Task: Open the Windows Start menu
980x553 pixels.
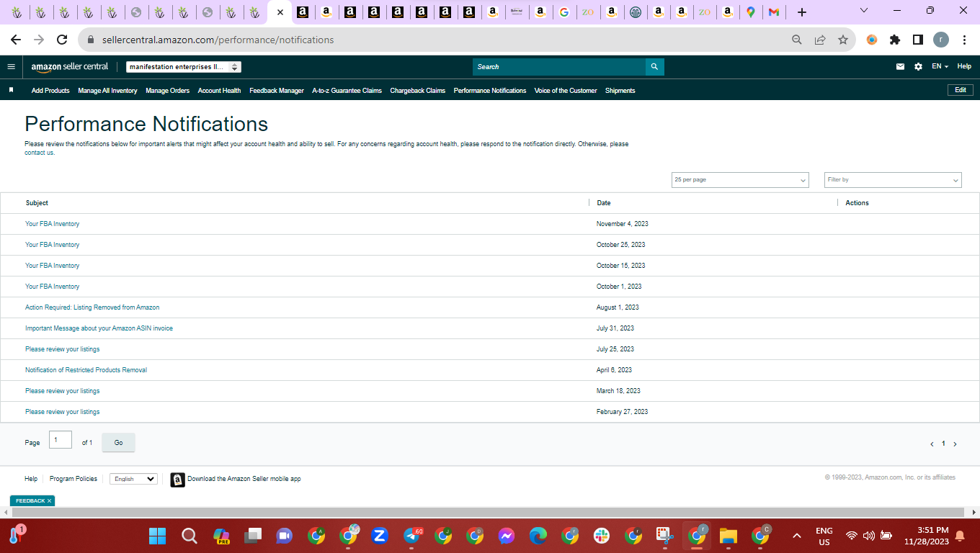Action: pos(157,536)
